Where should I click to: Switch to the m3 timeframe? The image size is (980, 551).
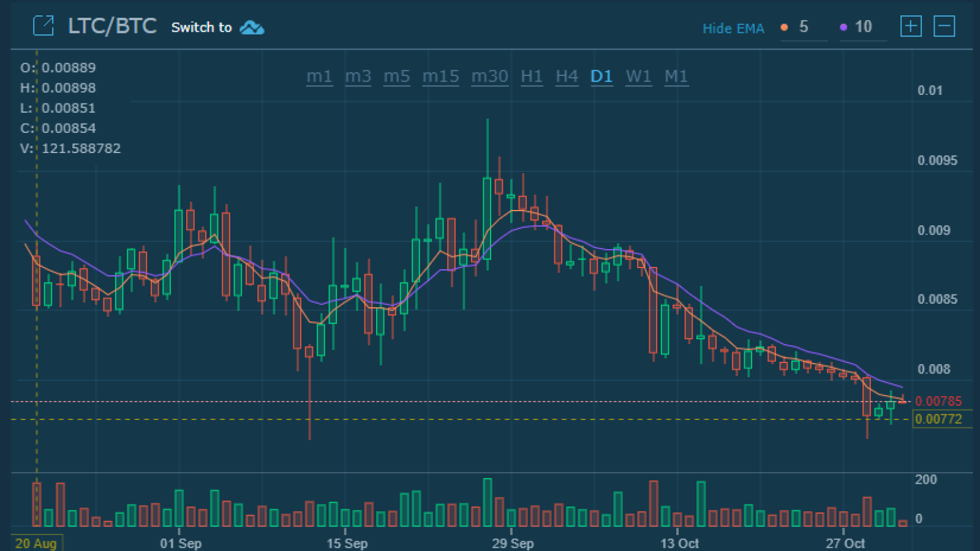point(358,77)
